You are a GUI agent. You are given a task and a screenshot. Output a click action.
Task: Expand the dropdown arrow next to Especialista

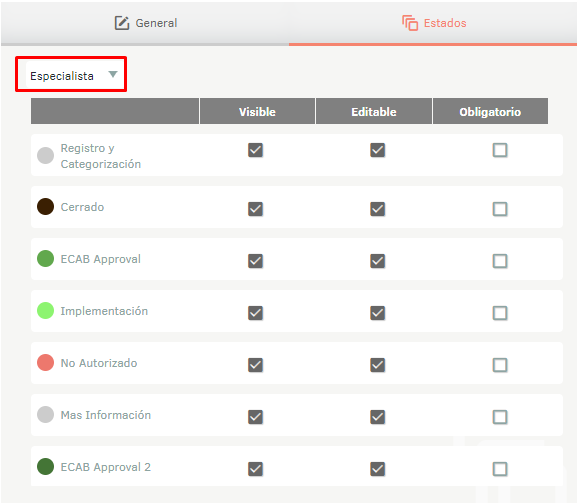coord(113,74)
